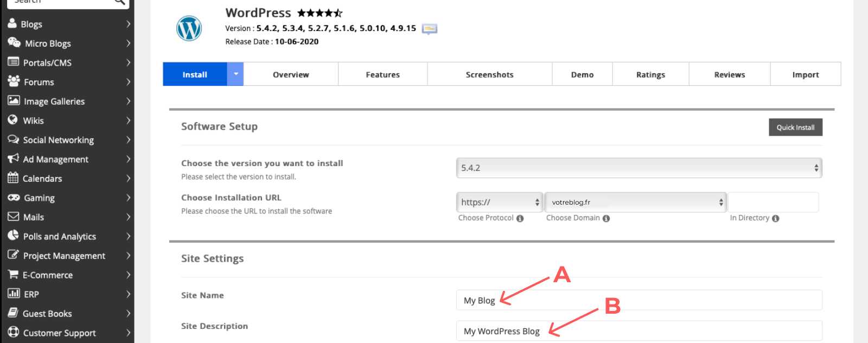The height and width of the screenshot is (343, 868).
Task: Click the E-Commerce cart icon
Action: 13,274
